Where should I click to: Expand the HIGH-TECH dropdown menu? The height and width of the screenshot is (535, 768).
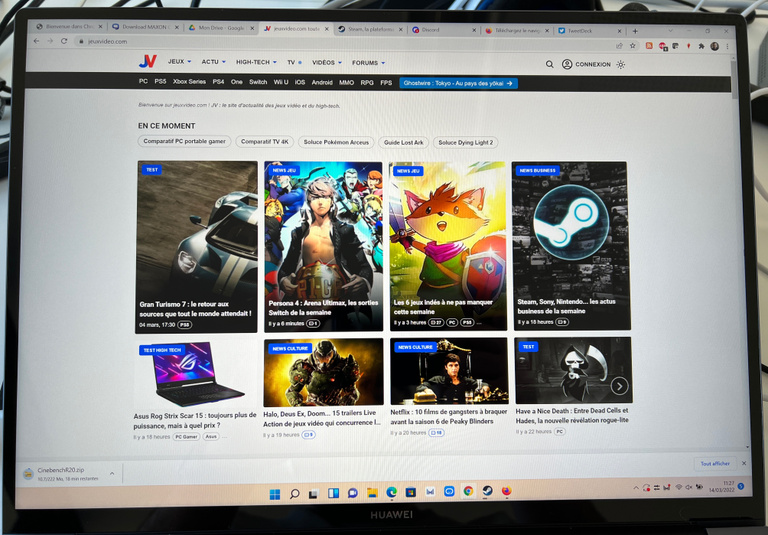256,62
